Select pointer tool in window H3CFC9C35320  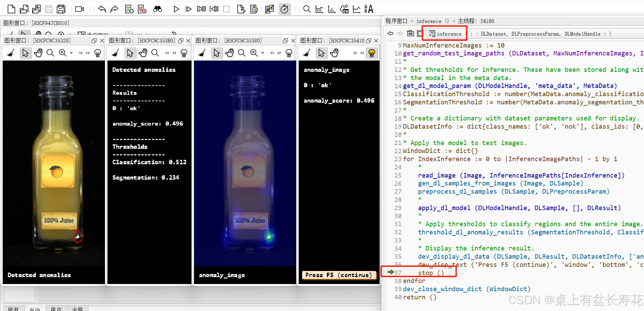pos(25,53)
